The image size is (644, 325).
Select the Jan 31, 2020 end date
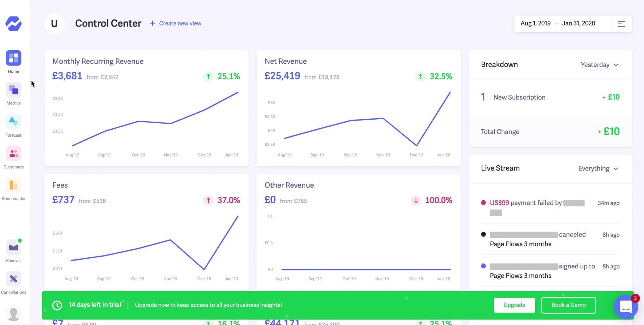pos(578,23)
